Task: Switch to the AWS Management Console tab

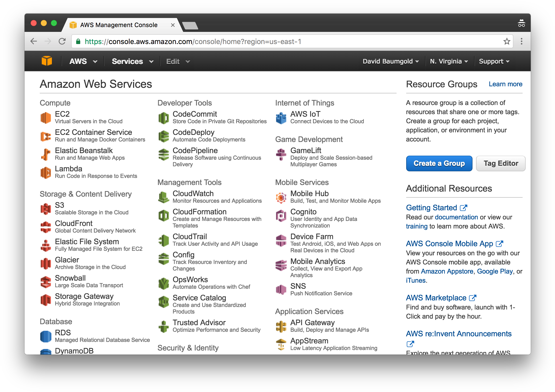Action: [118, 25]
